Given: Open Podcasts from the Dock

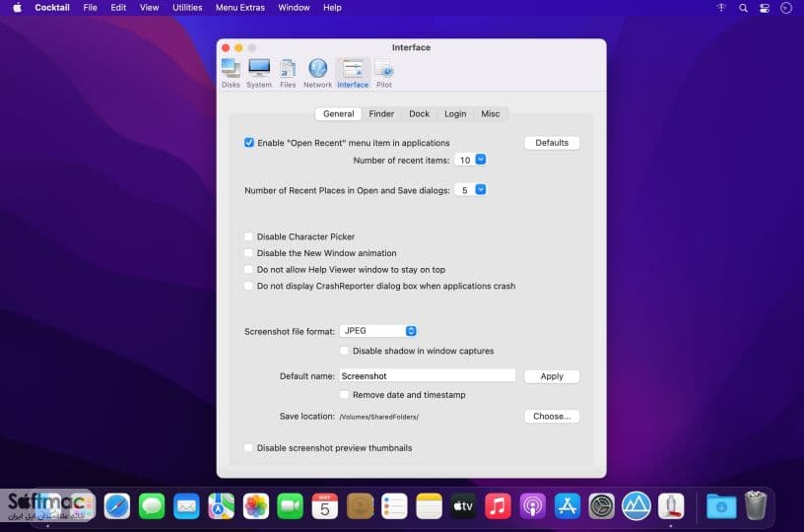Looking at the screenshot, I should (x=532, y=506).
